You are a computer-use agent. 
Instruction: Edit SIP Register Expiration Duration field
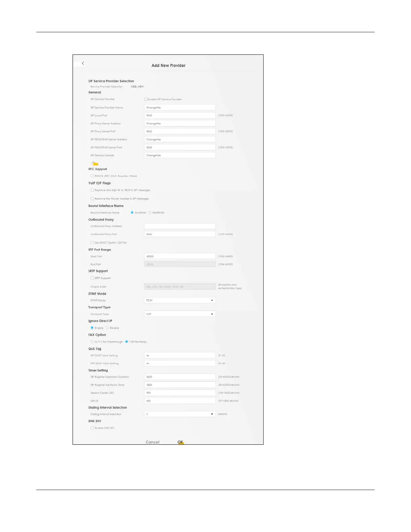pos(180,377)
